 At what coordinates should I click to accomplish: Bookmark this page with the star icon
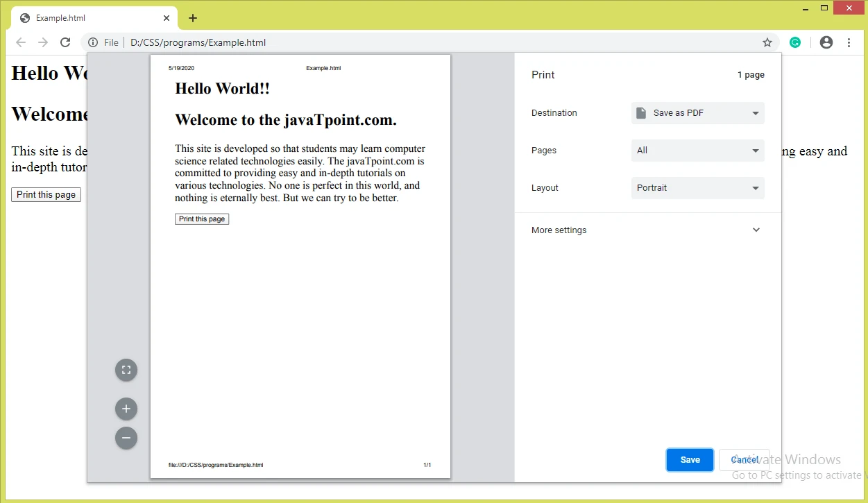[x=767, y=42]
